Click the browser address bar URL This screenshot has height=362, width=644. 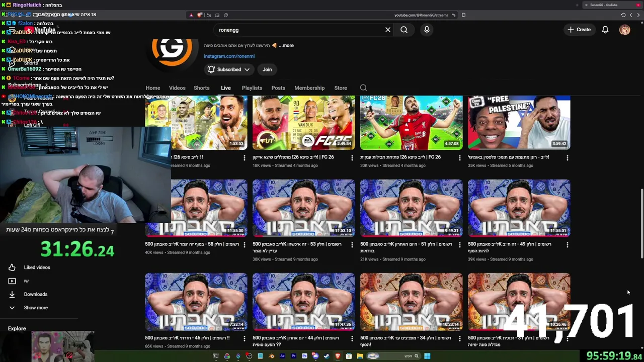(x=421, y=15)
